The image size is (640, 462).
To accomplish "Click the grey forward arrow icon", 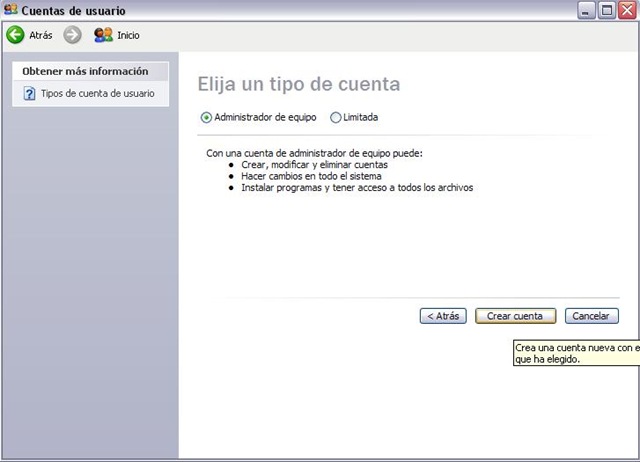I will click(72, 35).
